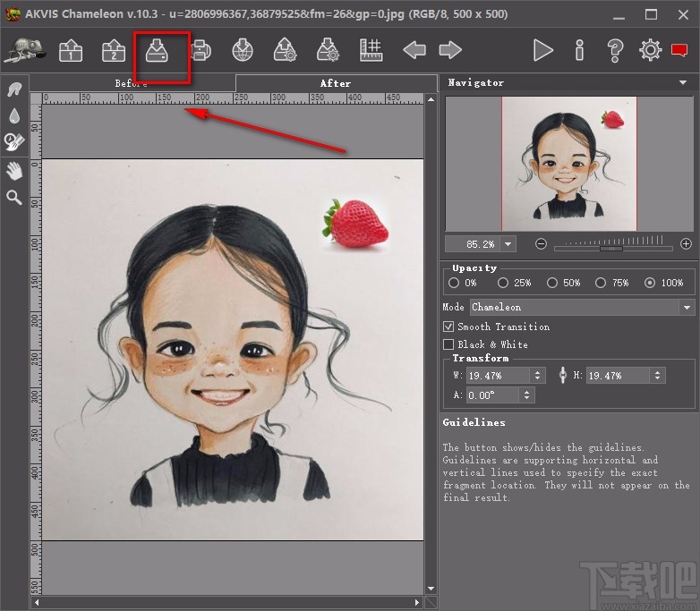Print the image

click(201, 50)
